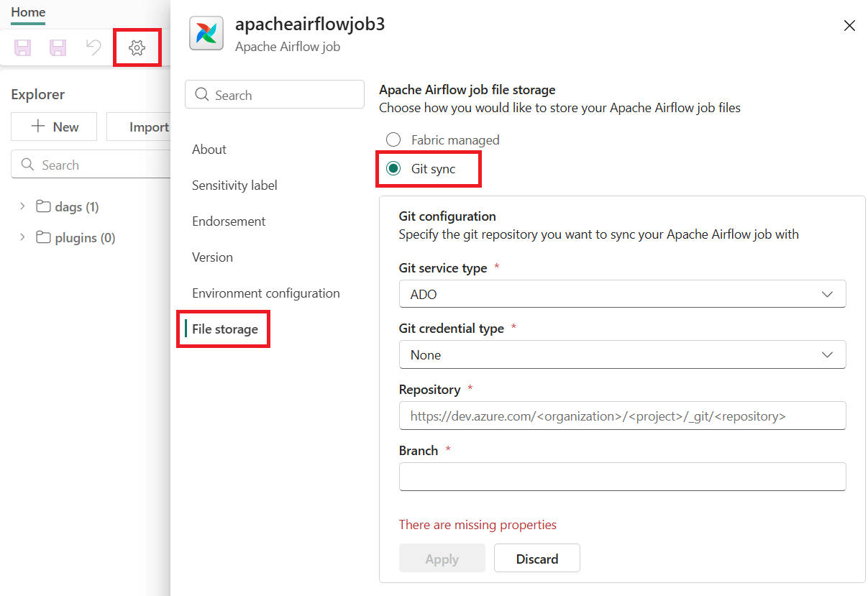Click the "Git service type" label

(x=443, y=268)
